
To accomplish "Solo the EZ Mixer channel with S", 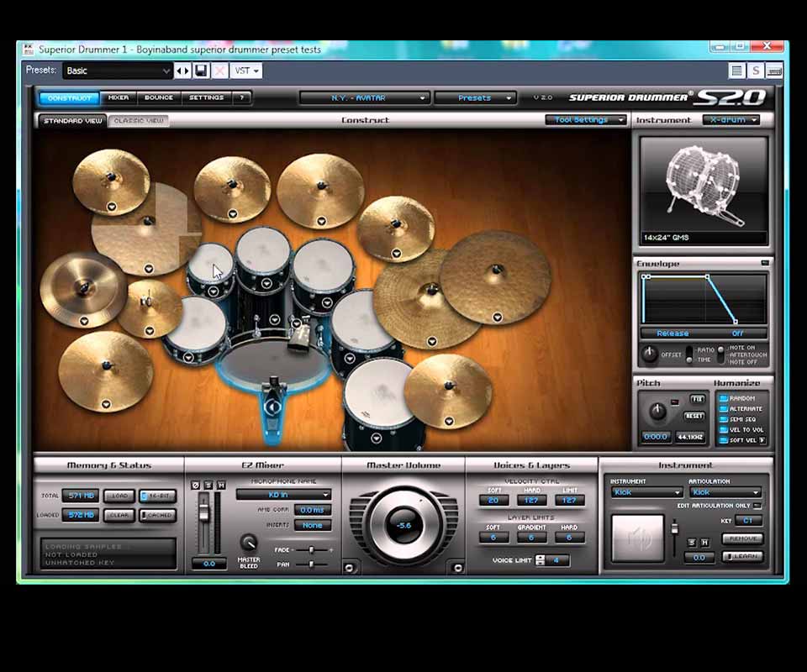I will pyautogui.click(x=208, y=485).
